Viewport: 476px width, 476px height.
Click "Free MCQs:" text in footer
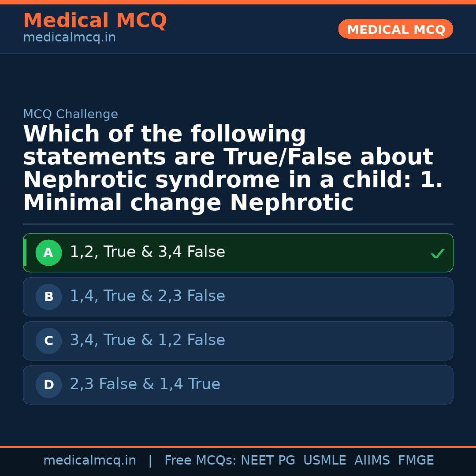click(200, 461)
